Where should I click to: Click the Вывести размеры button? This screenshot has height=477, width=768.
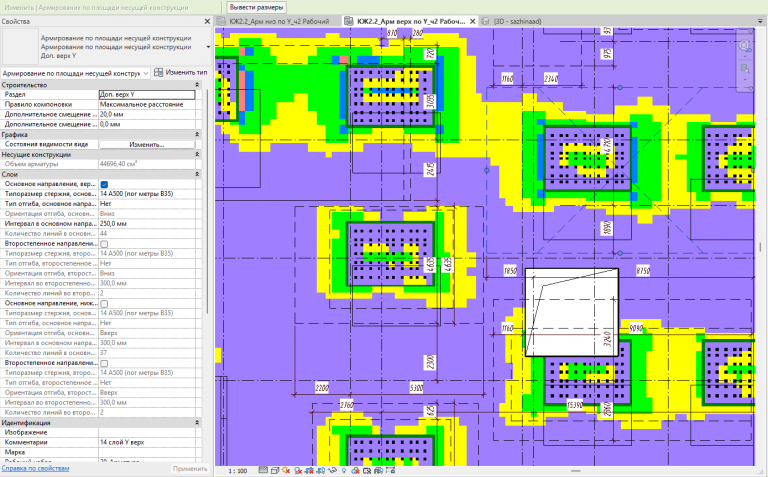pyautogui.click(x=256, y=7)
